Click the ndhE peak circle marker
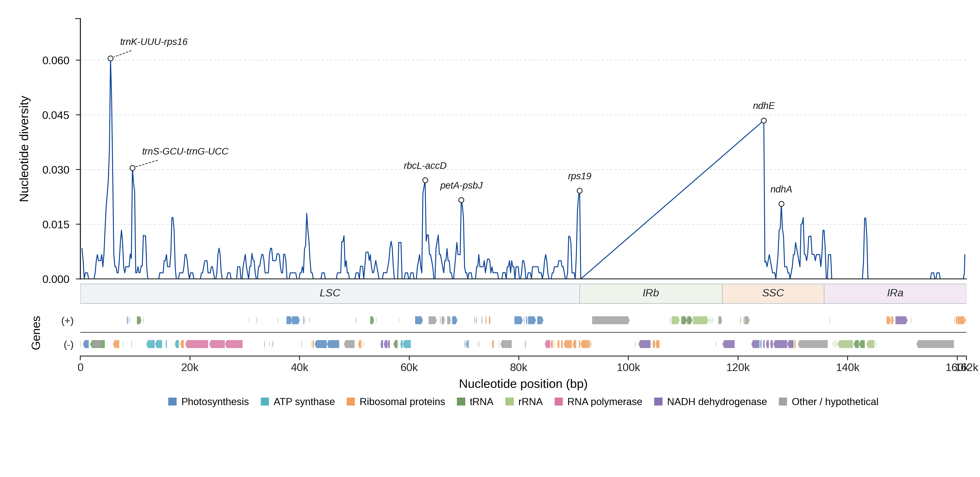This screenshot has height=477, width=980. 763,121
